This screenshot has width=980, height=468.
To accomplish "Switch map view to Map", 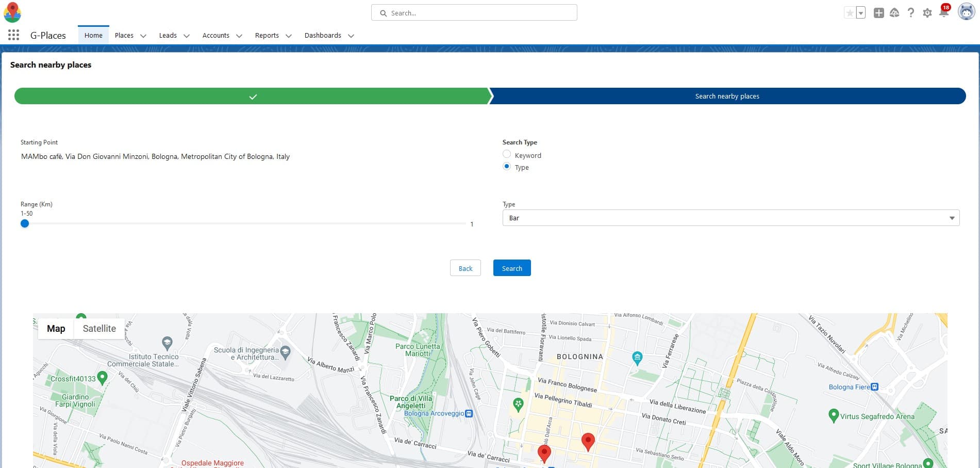I will (56, 329).
